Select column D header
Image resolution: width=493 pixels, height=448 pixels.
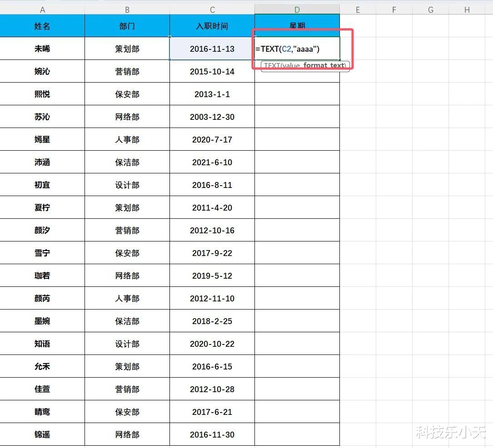click(x=297, y=10)
